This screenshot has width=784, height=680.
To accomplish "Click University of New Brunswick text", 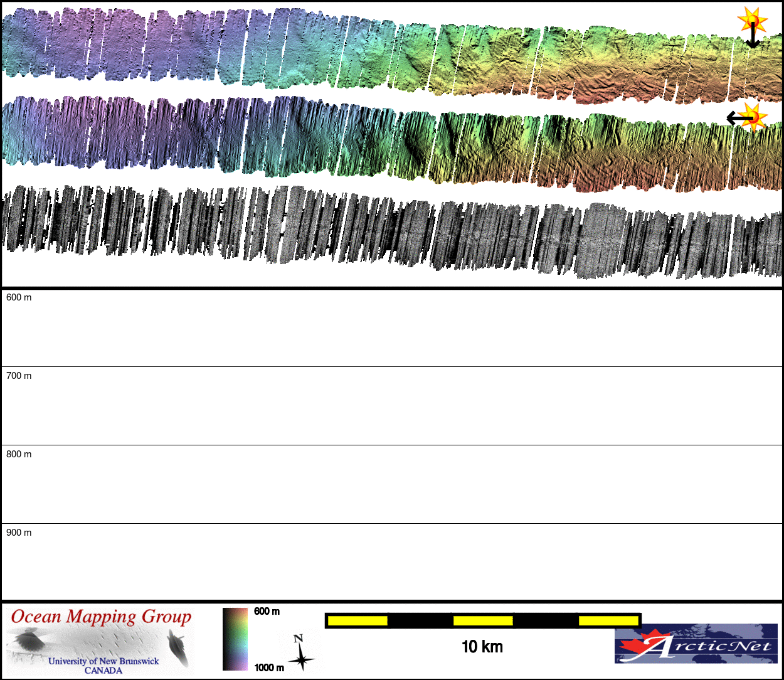I will point(103,661).
